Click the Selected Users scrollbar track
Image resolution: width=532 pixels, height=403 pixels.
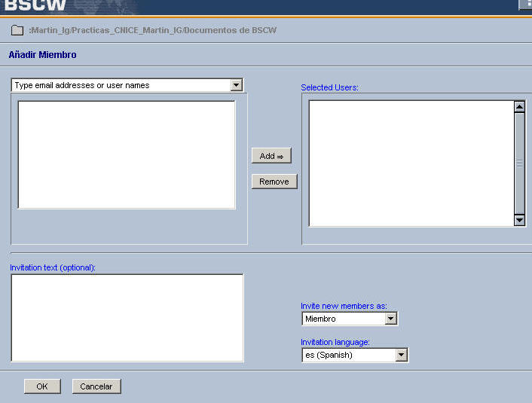coord(519,188)
